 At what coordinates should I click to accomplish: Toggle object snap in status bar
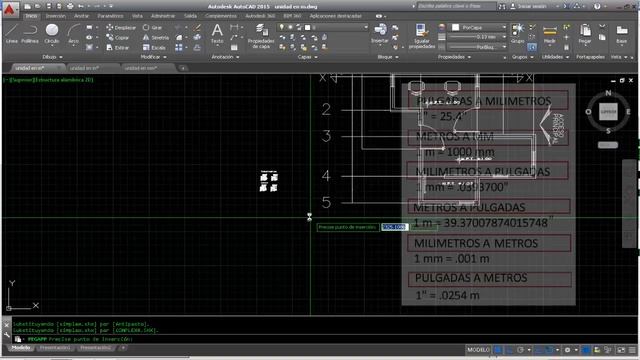[549, 350]
